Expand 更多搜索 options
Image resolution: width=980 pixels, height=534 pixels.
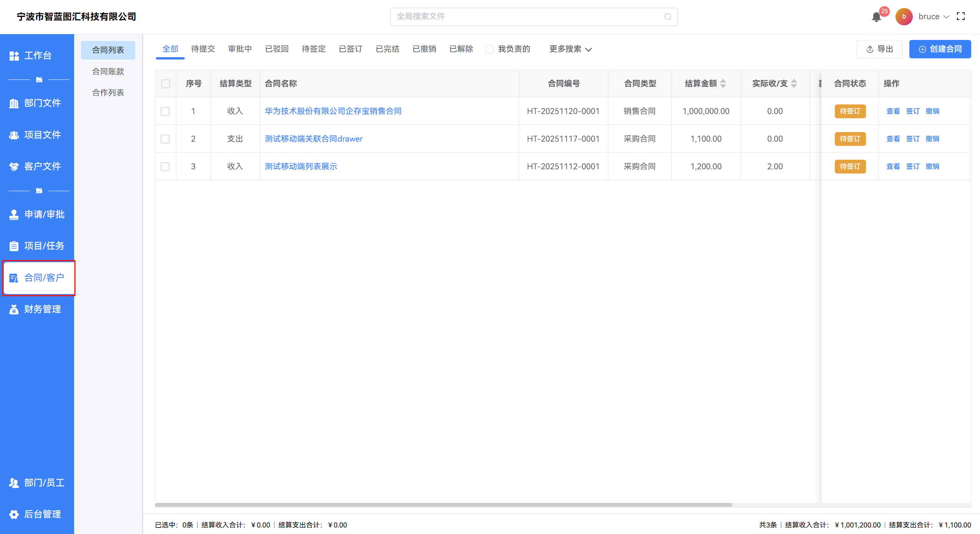click(x=570, y=49)
